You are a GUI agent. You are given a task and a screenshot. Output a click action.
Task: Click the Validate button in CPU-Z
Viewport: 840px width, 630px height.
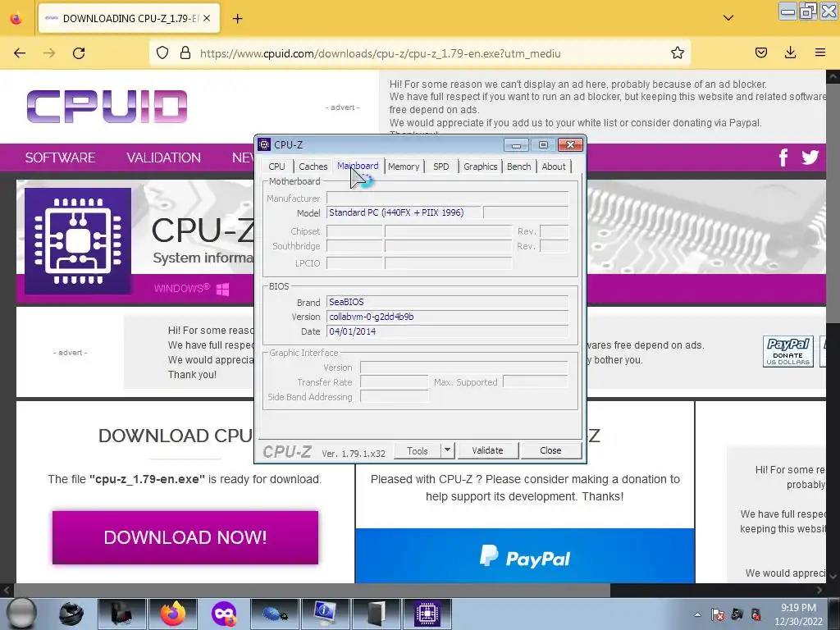point(487,450)
